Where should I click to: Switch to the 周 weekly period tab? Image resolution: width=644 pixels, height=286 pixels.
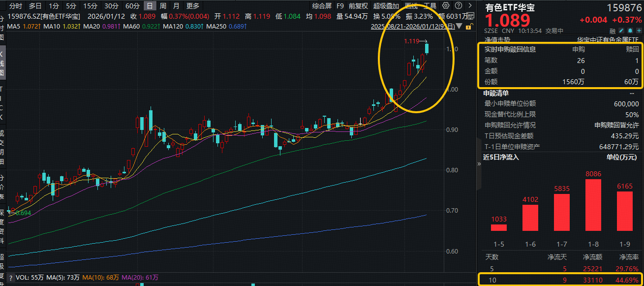click(x=163, y=6)
